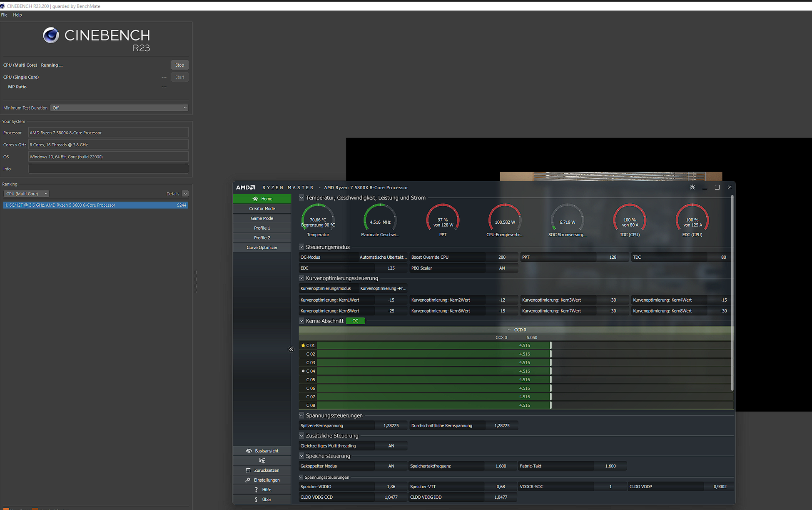Stop the running multi core benchmark

point(179,65)
